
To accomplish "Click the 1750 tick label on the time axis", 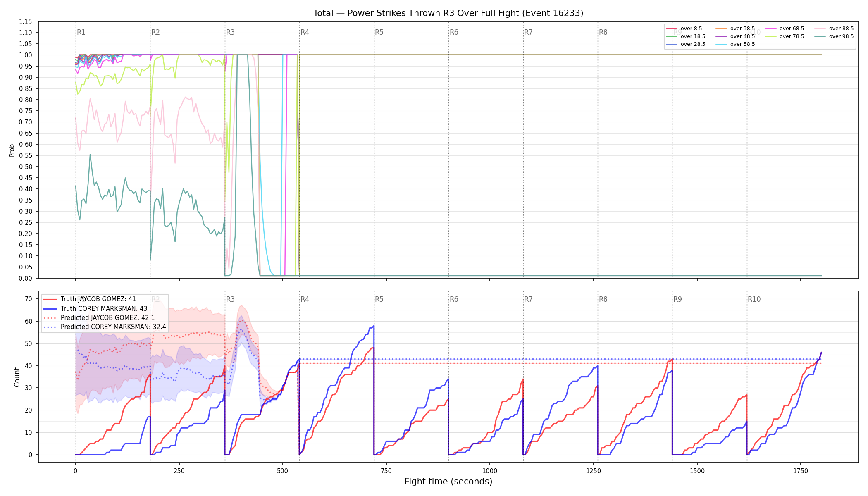I will click(x=801, y=471).
